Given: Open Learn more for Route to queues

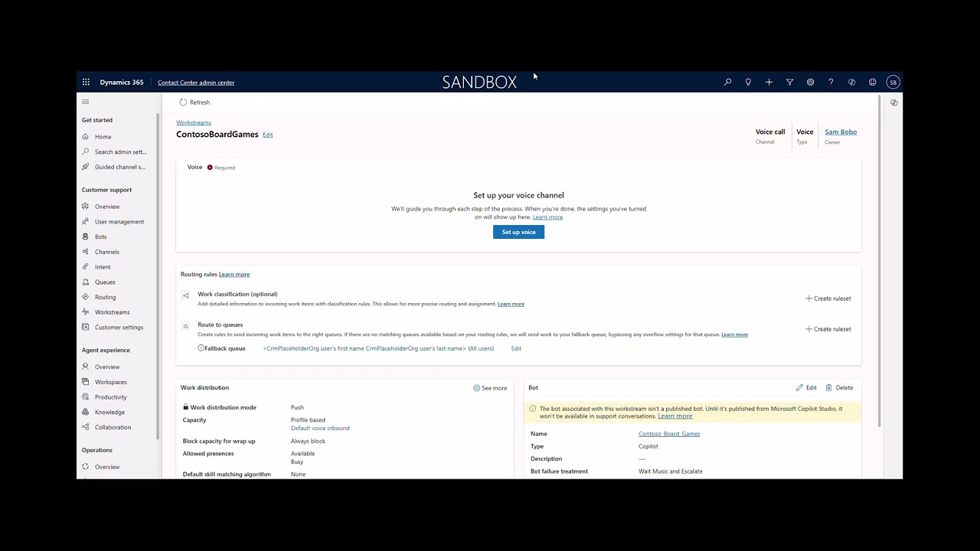Looking at the screenshot, I should pyautogui.click(x=734, y=334).
